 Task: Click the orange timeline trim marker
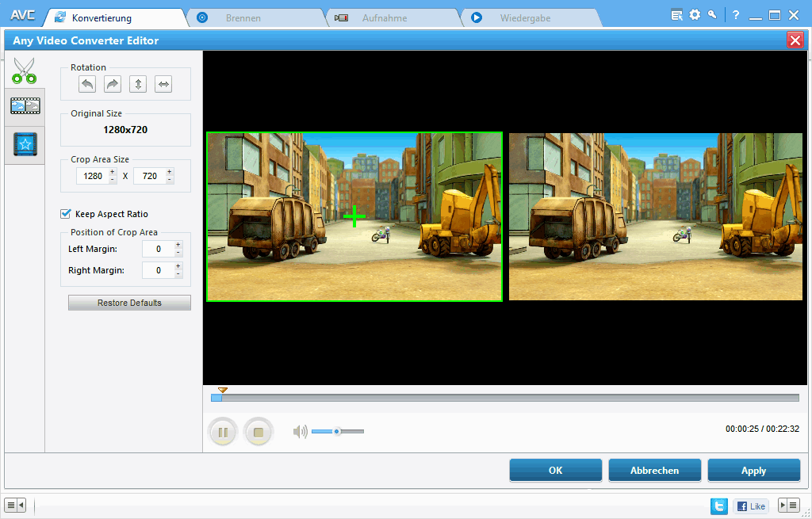tap(223, 390)
